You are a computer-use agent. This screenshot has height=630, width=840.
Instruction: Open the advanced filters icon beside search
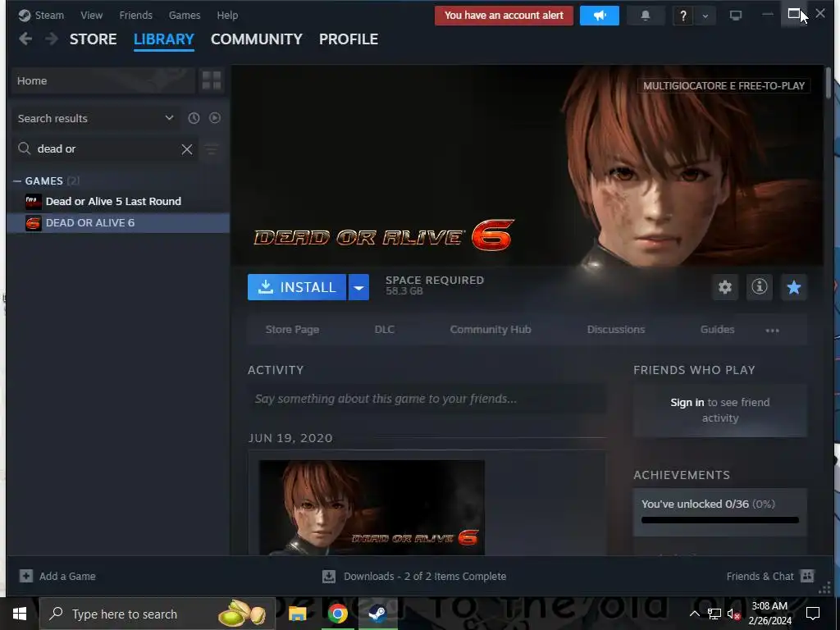(212, 149)
